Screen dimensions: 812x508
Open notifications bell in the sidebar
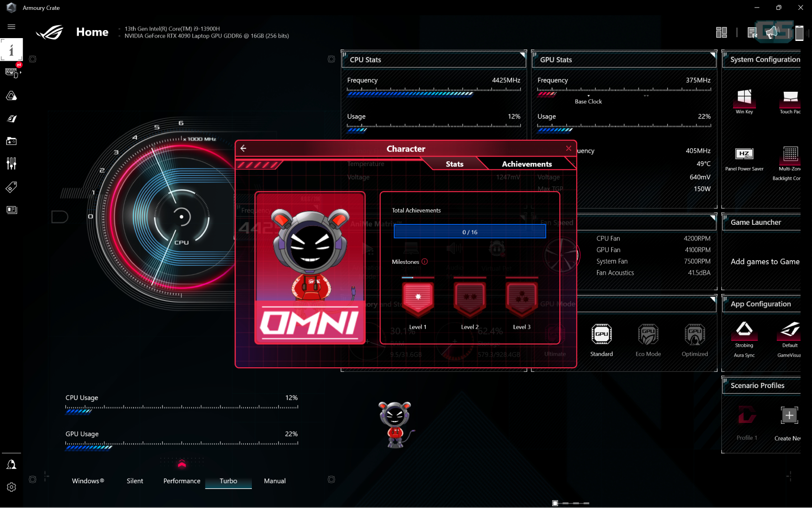tap(11, 465)
